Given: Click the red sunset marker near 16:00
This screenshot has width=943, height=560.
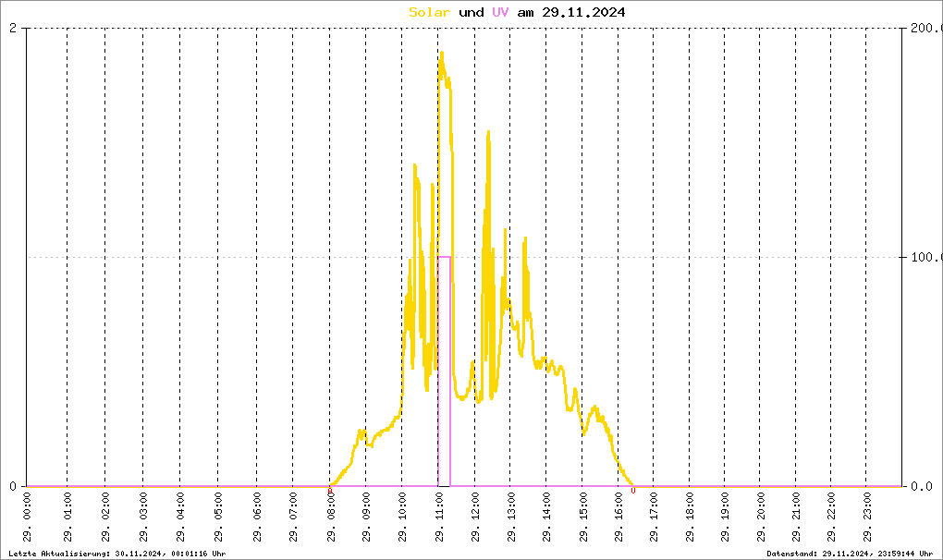Looking at the screenshot, I should click(633, 491).
